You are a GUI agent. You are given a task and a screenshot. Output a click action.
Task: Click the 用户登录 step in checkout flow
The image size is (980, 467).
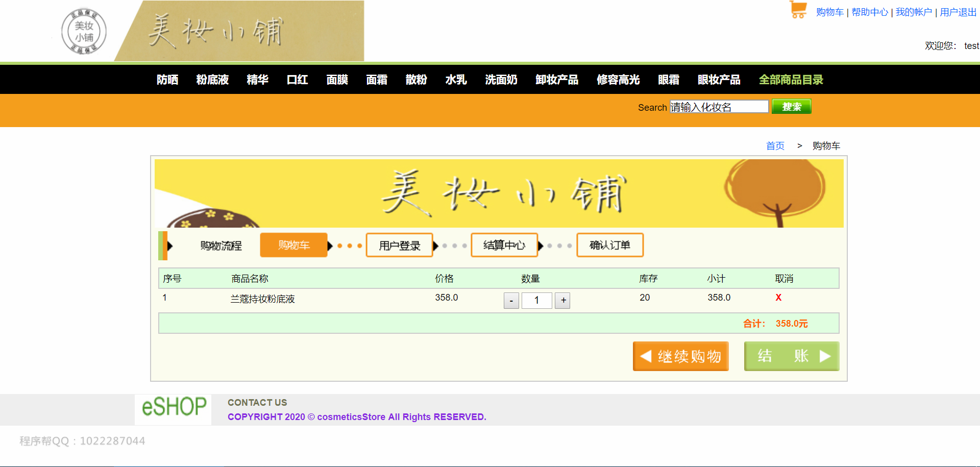pyautogui.click(x=399, y=245)
